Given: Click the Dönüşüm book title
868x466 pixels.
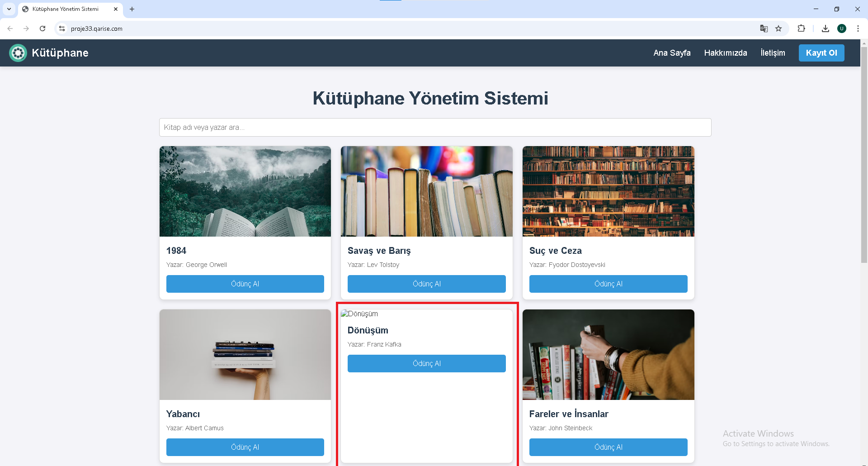Looking at the screenshot, I should (x=368, y=330).
